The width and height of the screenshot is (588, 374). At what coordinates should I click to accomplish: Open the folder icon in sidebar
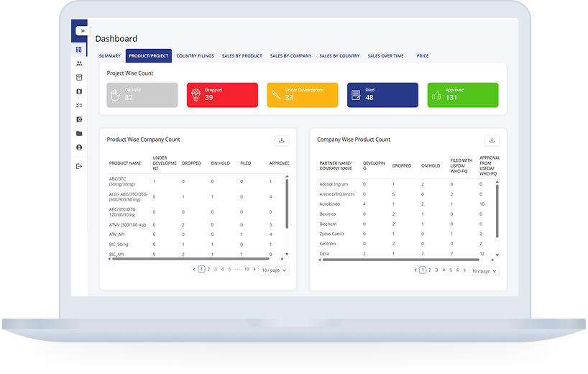click(x=79, y=133)
